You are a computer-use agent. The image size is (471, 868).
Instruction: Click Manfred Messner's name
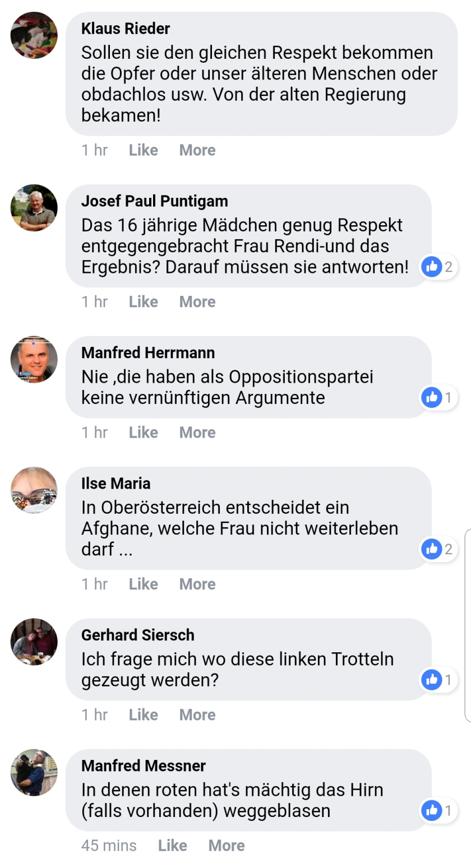144,765
